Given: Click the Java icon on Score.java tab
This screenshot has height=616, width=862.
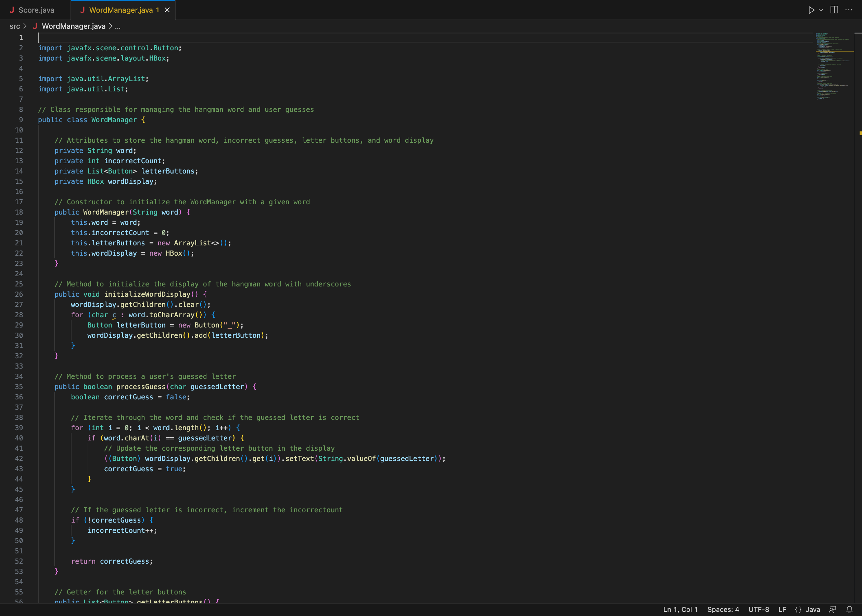Looking at the screenshot, I should coord(12,10).
